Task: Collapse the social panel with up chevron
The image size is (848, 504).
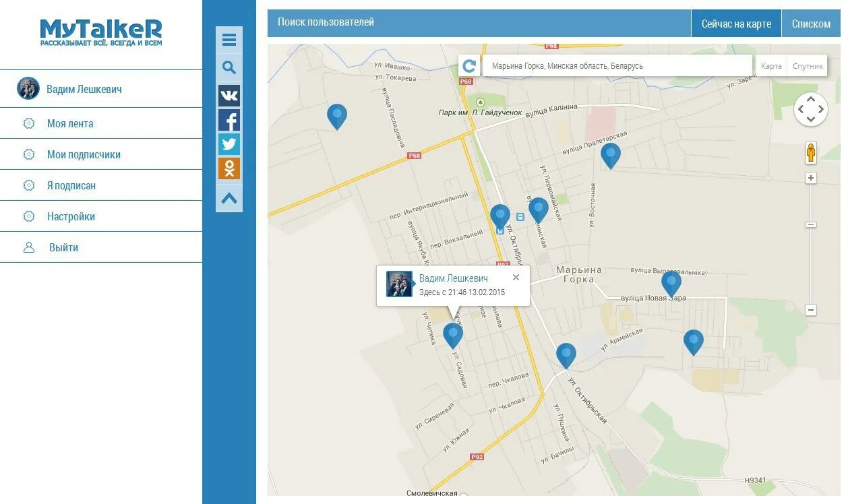Action: click(x=229, y=198)
